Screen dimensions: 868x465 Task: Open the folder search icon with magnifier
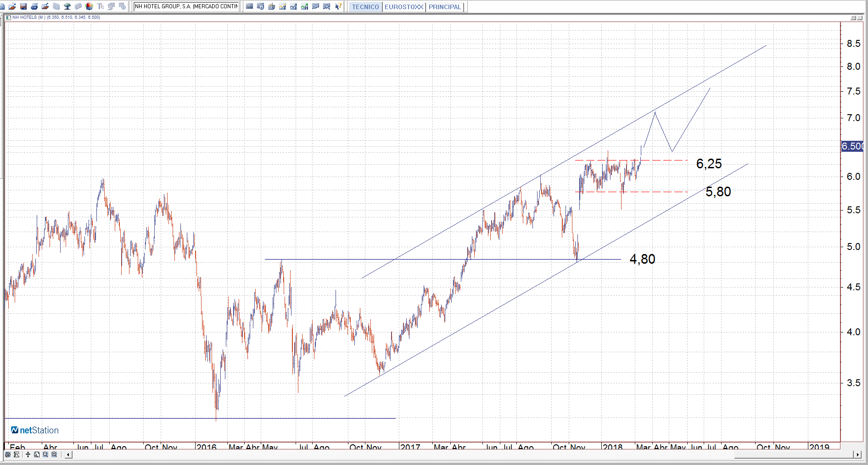point(45,6)
